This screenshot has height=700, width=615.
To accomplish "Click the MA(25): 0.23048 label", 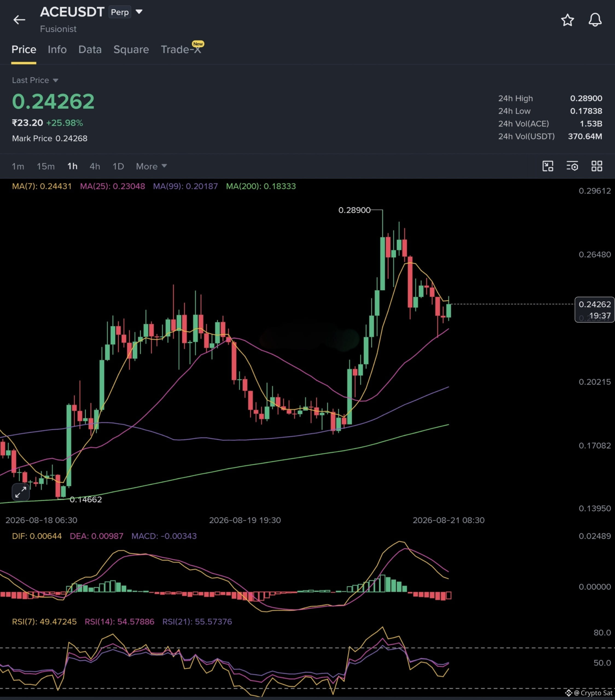I will click(112, 186).
